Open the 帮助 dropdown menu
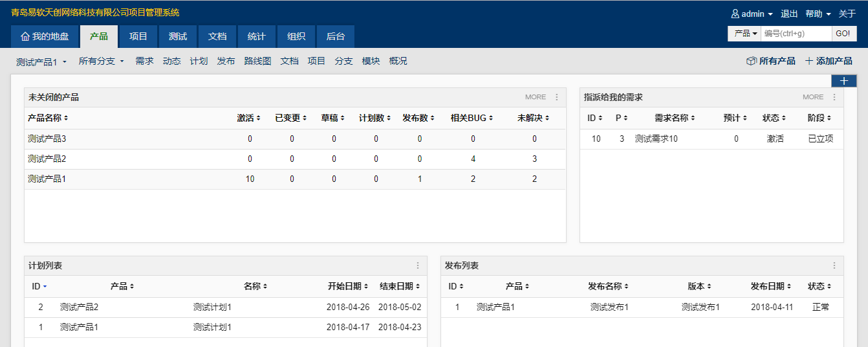 [x=818, y=14]
